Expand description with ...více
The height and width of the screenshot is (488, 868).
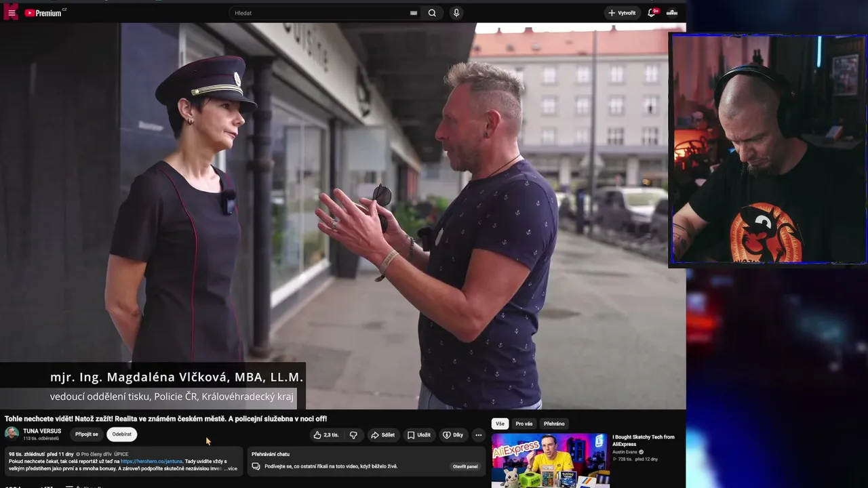click(x=230, y=468)
